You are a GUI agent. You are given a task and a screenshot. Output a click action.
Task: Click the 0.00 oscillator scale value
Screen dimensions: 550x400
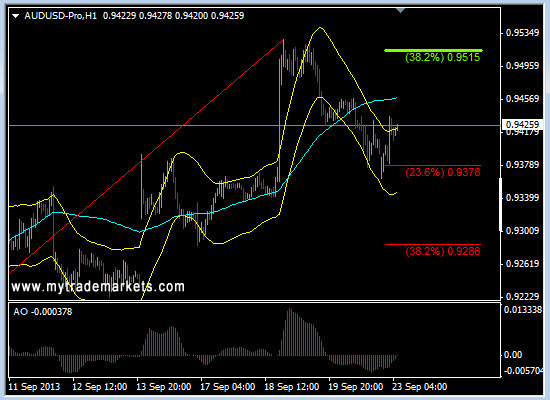click(513, 355)
